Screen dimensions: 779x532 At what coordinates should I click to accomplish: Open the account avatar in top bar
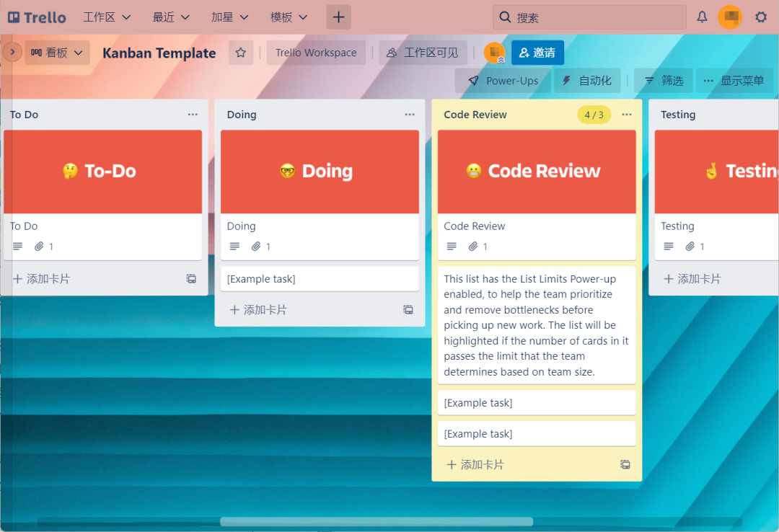(730, 17)
